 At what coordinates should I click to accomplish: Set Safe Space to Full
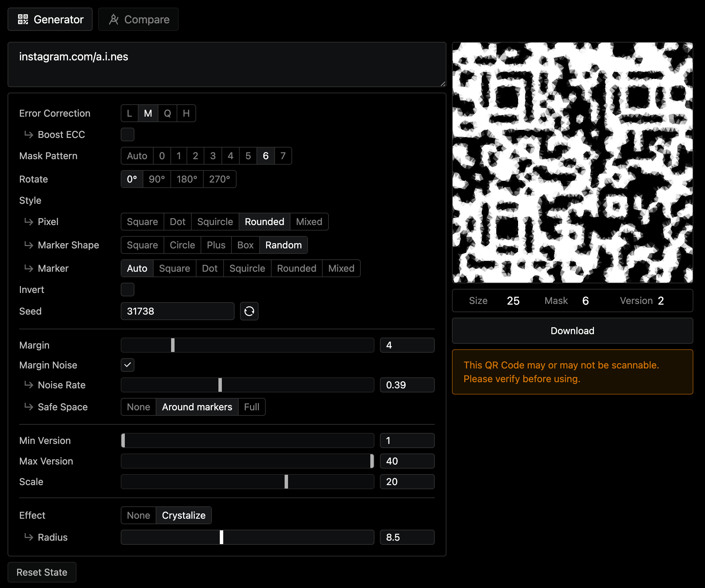pos(252,407)
